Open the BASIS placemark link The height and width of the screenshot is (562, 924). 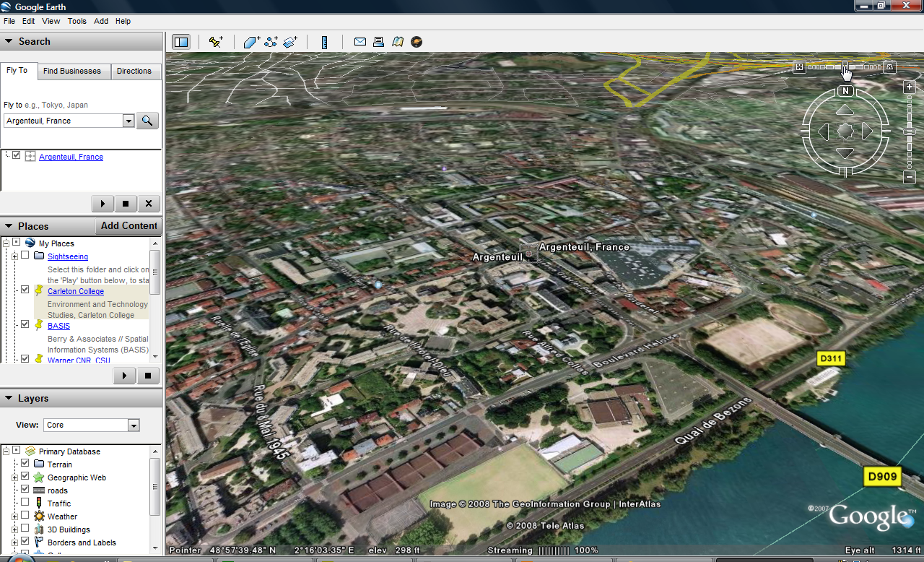point(58,326)
